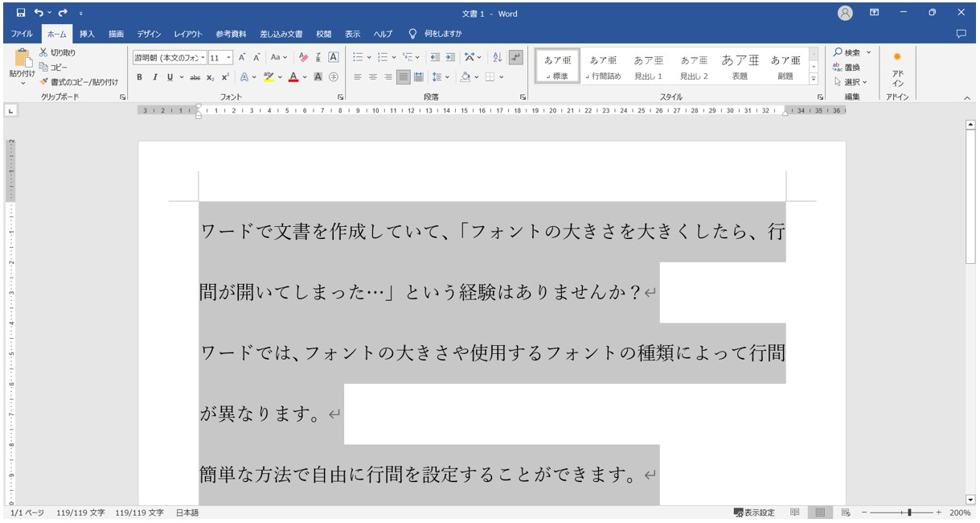Switch to the 挿入 (Insert) tab
The height and width of the screenshot is (523, 980).
click(x=87, y=34)
